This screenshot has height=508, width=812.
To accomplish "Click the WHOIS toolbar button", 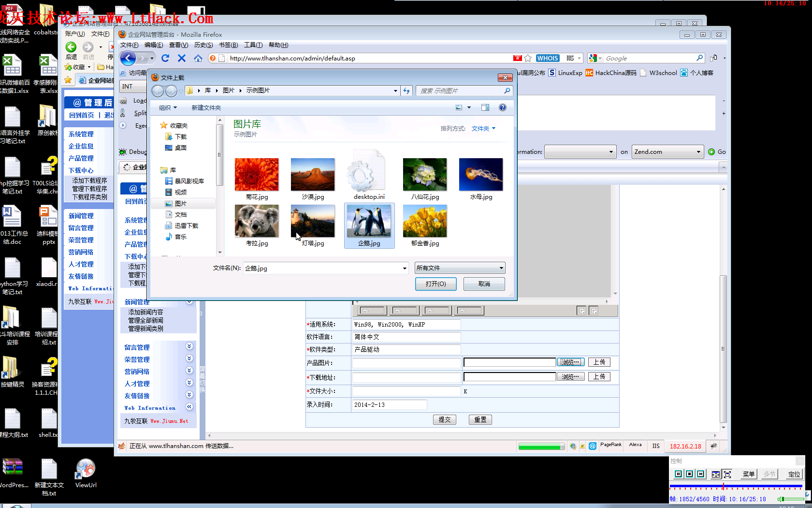I will pos(548,58).
